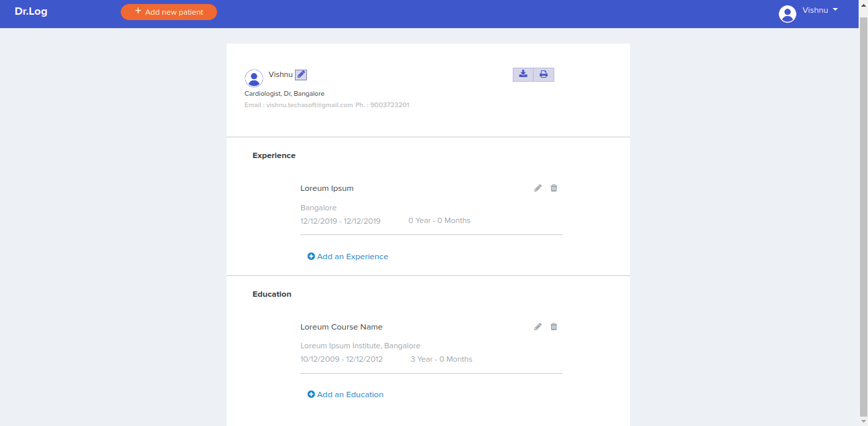Click Add an Experience link
This screenshot has height=426, width=868.
pyautogui.click(x=348, y=257)
